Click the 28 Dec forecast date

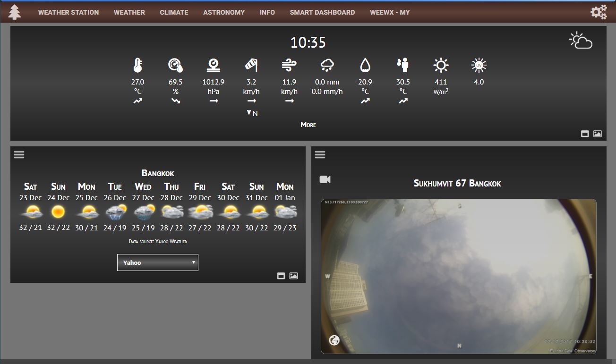click(171, 198)
